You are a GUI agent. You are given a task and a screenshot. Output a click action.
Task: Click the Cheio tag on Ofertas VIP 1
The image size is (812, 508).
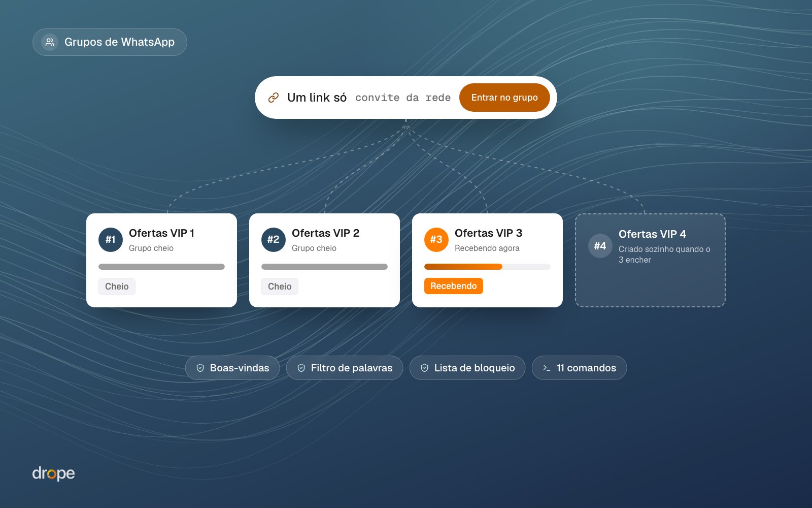click(x=117, y=287)
